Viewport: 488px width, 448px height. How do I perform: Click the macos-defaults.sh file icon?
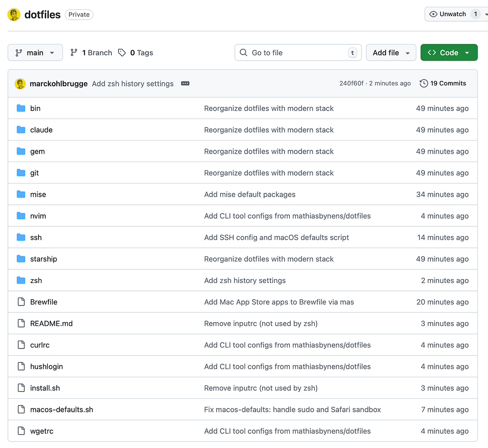[21, 409]
